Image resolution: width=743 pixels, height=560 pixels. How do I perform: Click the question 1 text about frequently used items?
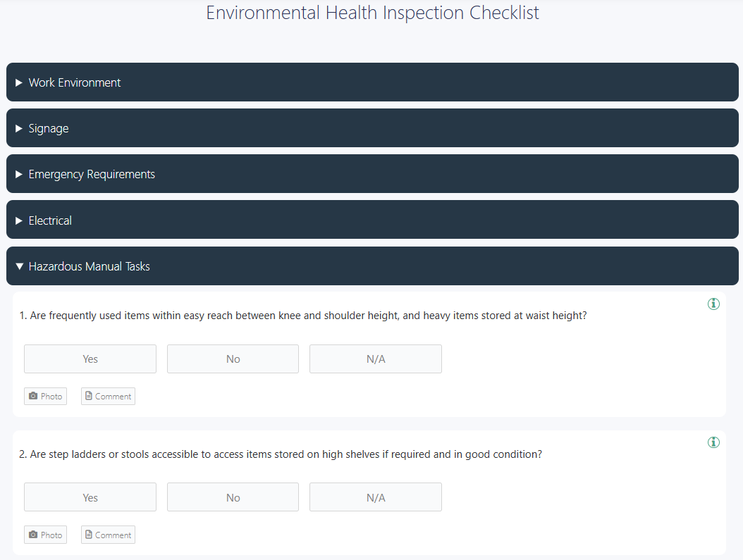[303, 316]
